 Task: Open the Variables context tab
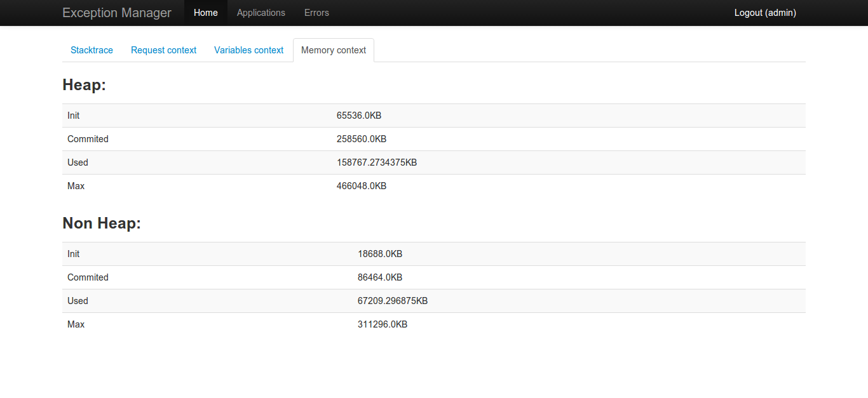249,50
